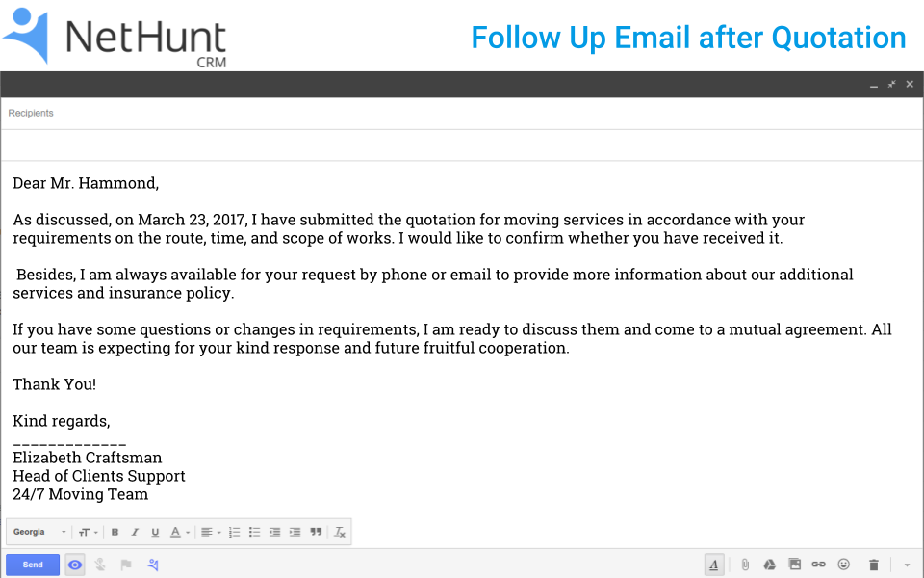Click the Send button

(33, 565)
